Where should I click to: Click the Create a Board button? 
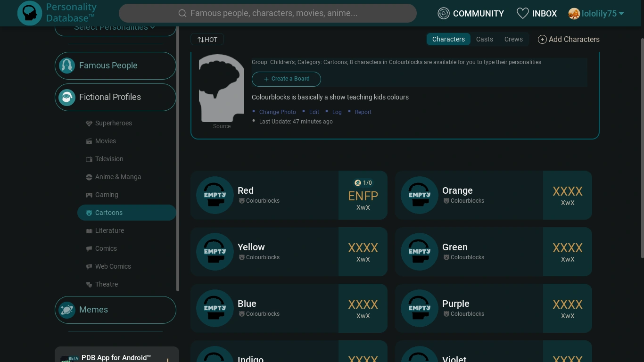click(x=286, y=79)
